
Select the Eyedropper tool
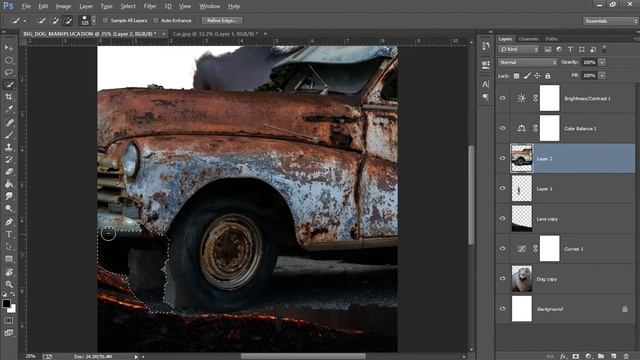[9, 109]
